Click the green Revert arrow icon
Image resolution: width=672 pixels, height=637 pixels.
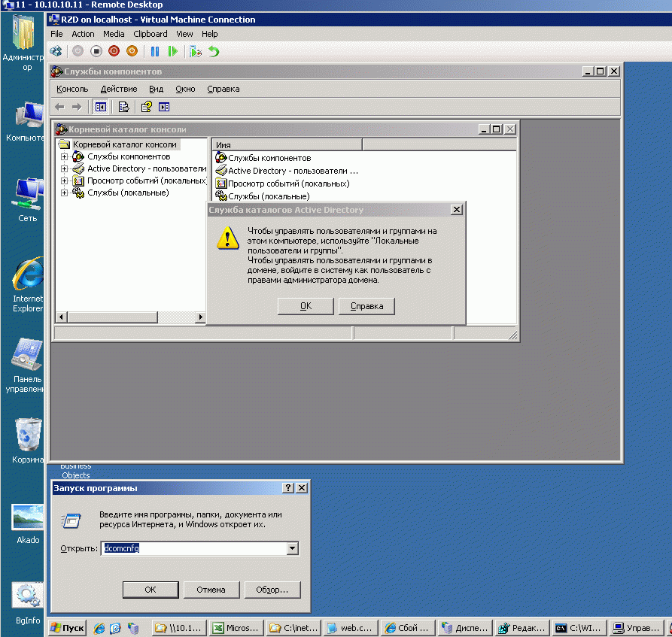tap(214, 51)
